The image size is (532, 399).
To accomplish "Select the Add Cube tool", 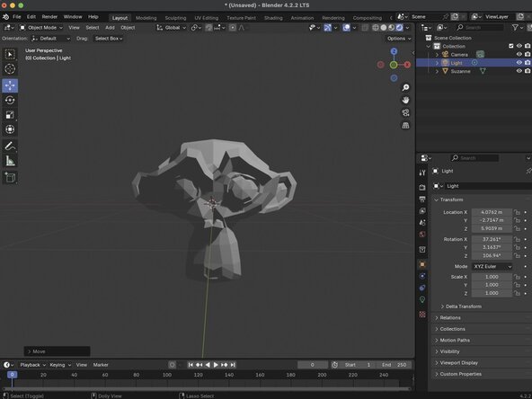I will 10,177.
